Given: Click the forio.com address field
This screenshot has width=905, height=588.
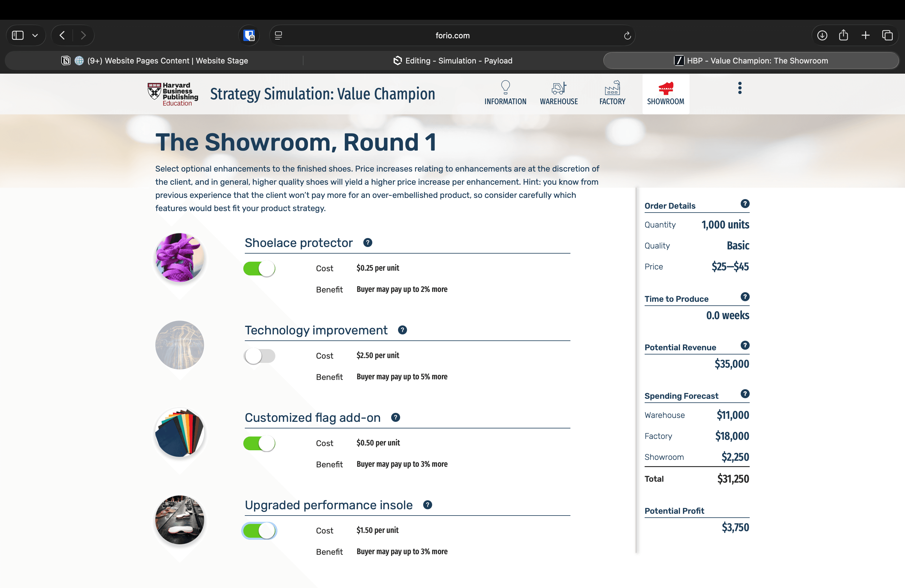Looking at the screenshot, I should [452, 35].
